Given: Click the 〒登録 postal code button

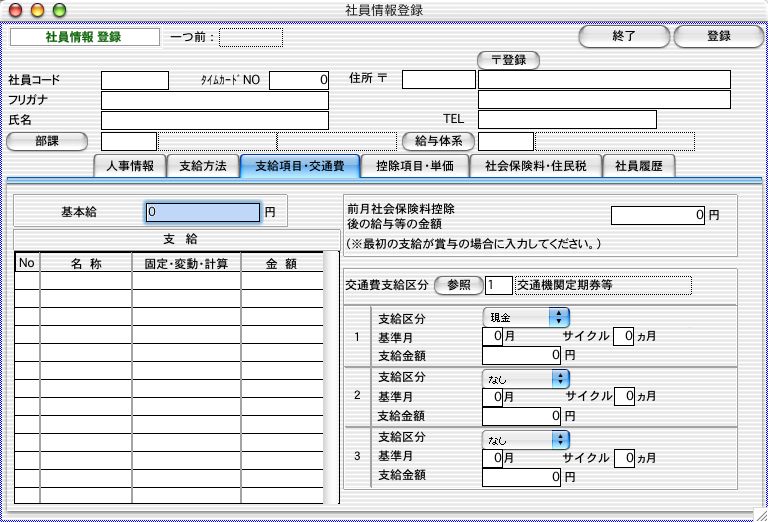Looking at the screenshot, I should (508, 60).
